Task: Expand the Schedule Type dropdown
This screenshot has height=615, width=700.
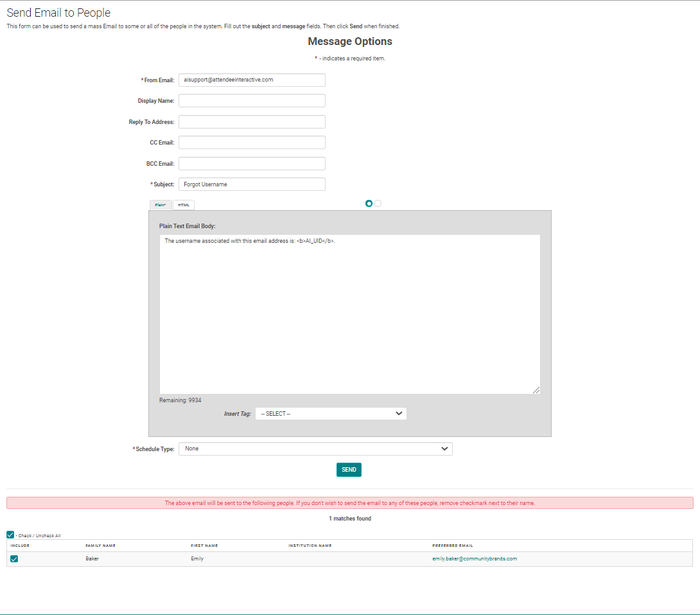Action: click(x=315, y=449)
